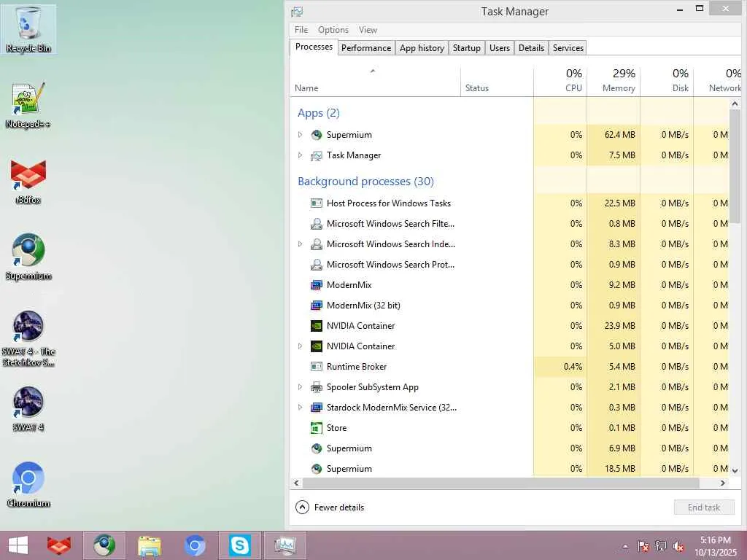Click the Task Manager process icon in Apps list
Viewport: 747px width, 560px height.
pos(317,155)
